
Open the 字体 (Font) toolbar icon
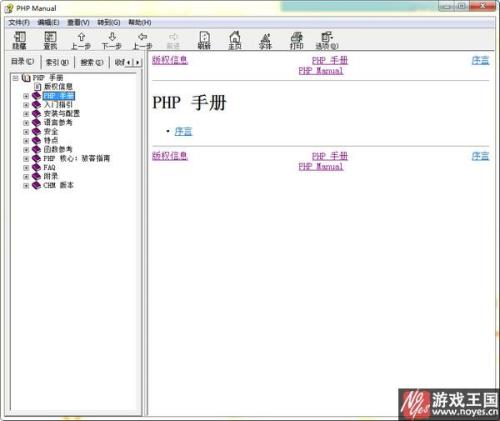pos(265,37)
